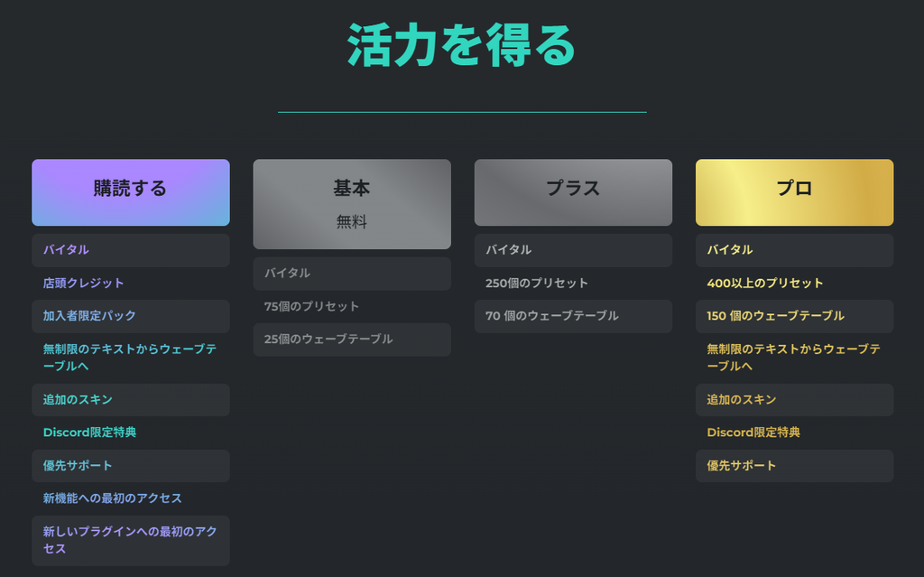Open 追加のスキン under subscribe plan

tap(130, 400)
